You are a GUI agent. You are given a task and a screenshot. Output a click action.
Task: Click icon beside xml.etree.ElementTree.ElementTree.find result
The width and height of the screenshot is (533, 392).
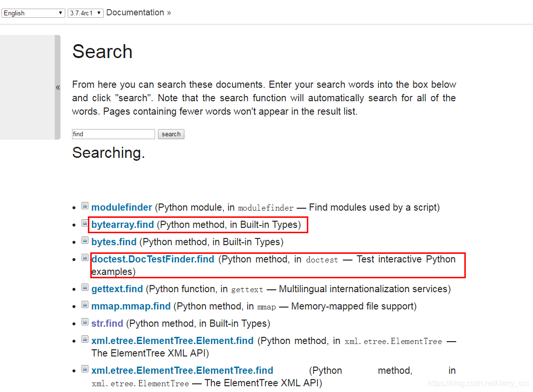pyautogui.click(x=85, y=369)
